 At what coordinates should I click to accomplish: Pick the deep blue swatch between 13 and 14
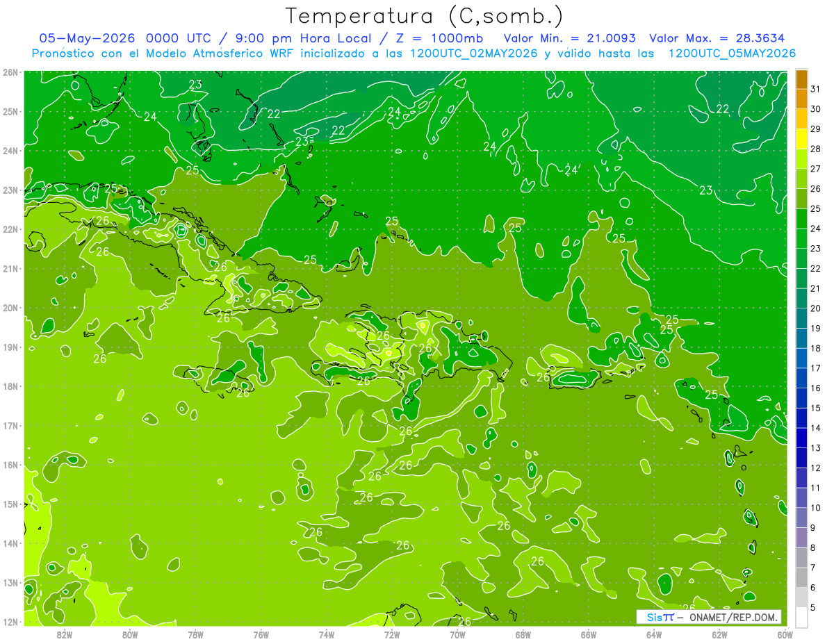[x=801, y=438]
